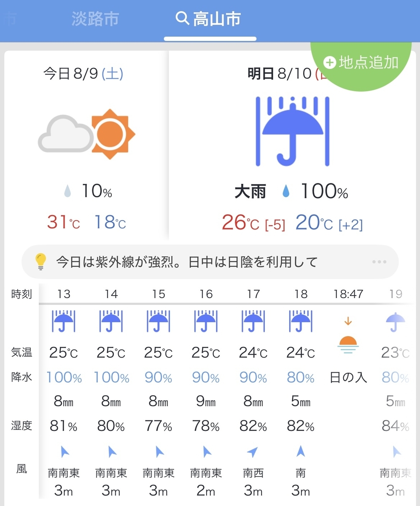This screenshot has width=420, height=506.
Task: Tap the 100% rain drop icon for tomorrow
Action: click(x=286, y=193)
